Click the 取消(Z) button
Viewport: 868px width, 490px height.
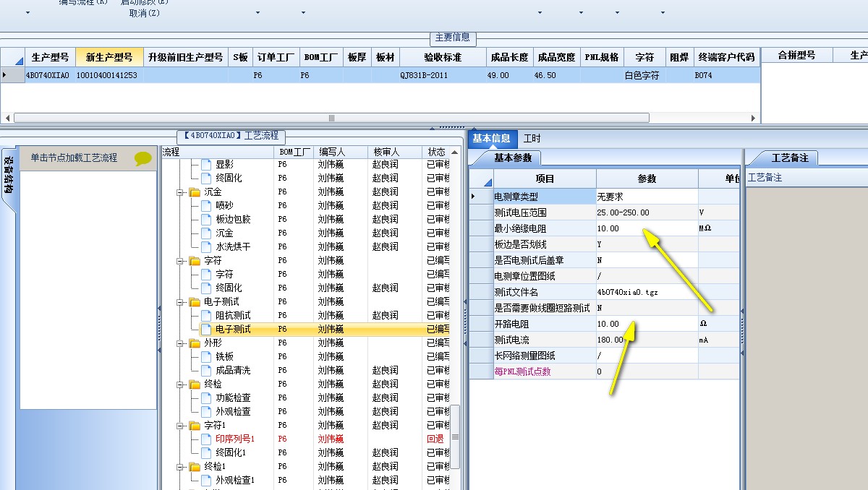click(145, 13)
